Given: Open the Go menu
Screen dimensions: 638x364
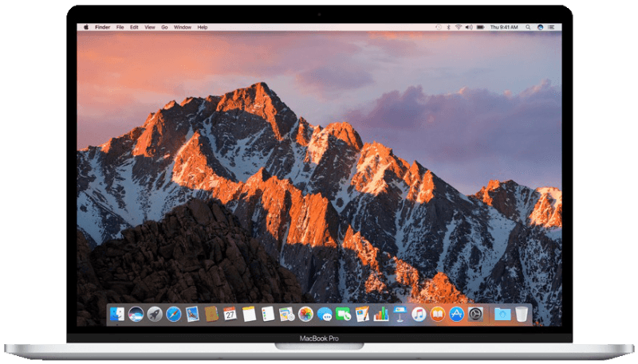Looking at the screenshot, I should [164, 27].
